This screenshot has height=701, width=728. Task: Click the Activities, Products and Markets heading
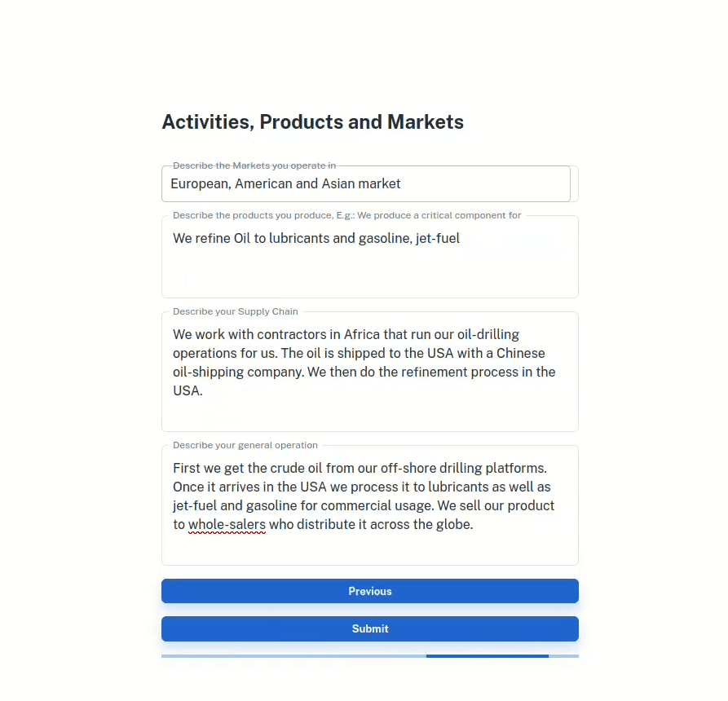tap(312, 122)
